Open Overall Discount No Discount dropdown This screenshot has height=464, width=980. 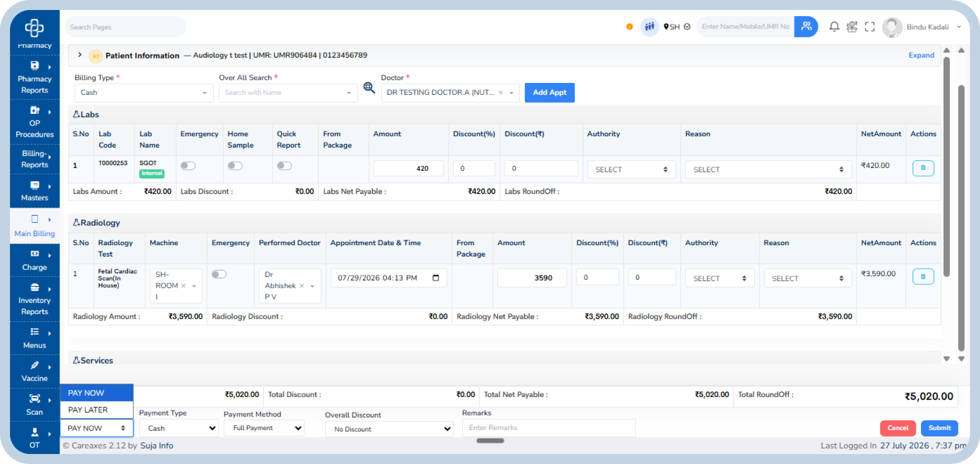pos(389,429)
